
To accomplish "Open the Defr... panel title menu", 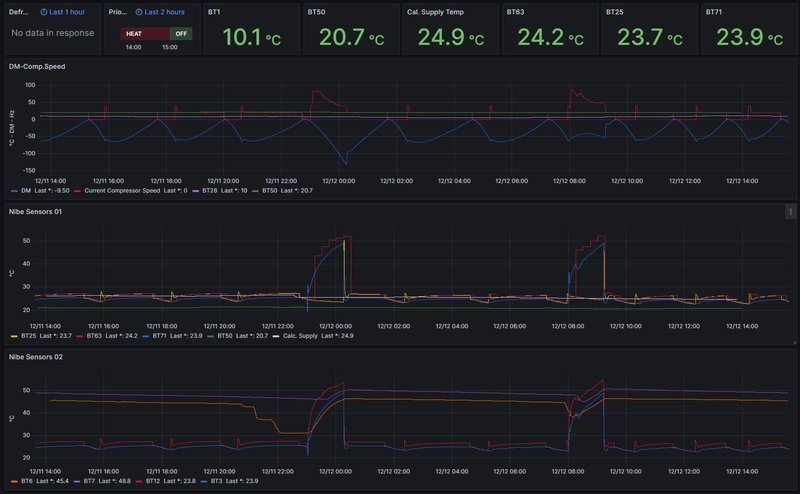I will pos(18,12).
